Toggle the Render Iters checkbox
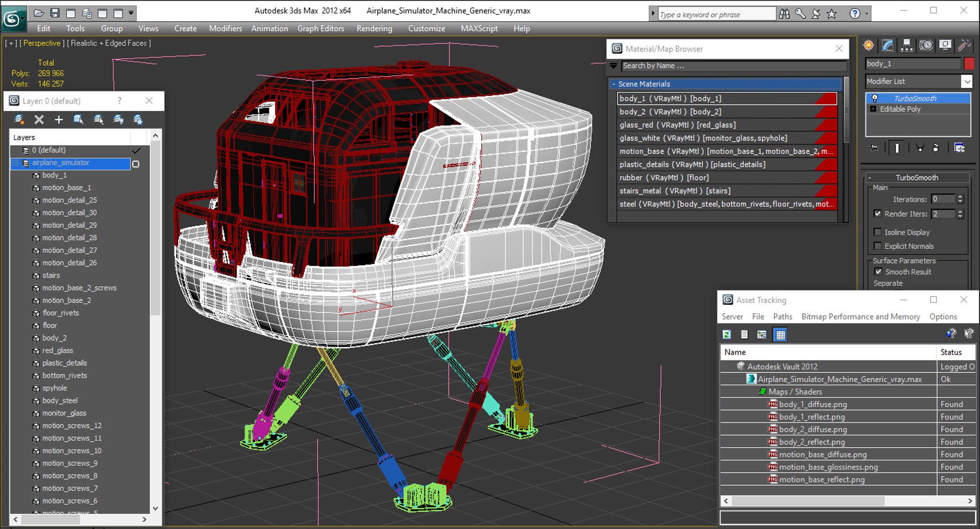The height and width of the screenshot is (529, 980). 877,214
